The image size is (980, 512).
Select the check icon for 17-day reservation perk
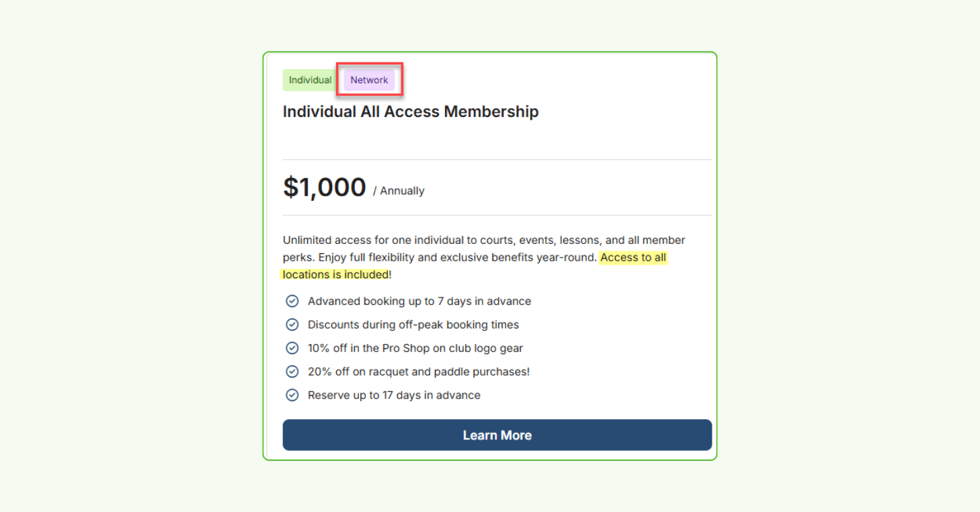pyautogui.click(x=292, y=394)
